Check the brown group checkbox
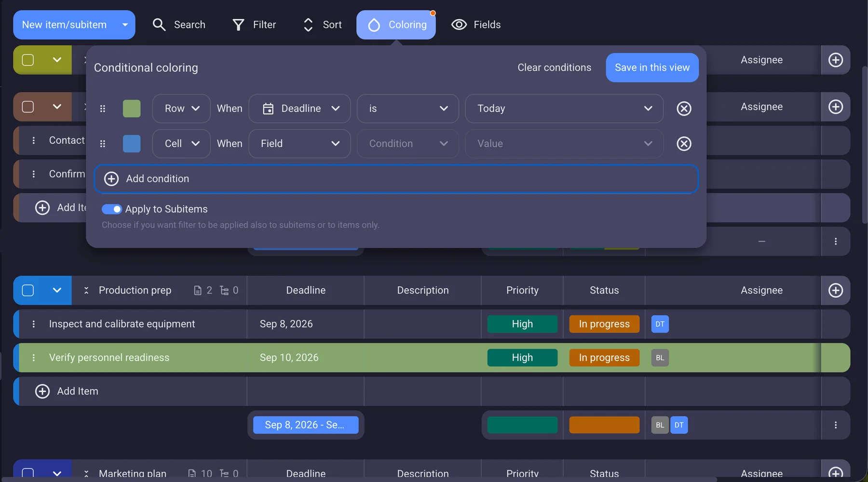The width and height of the screenshot is (868, 482). click(x=28, y=107)
